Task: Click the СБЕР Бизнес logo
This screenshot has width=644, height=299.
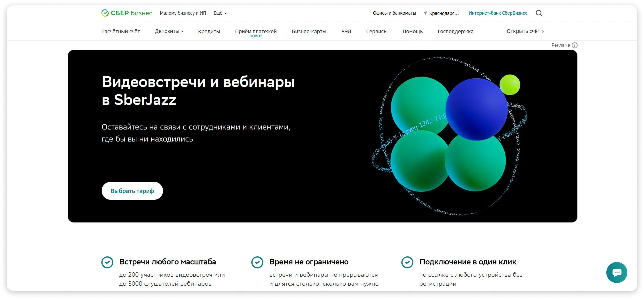Action: [127, 13]
